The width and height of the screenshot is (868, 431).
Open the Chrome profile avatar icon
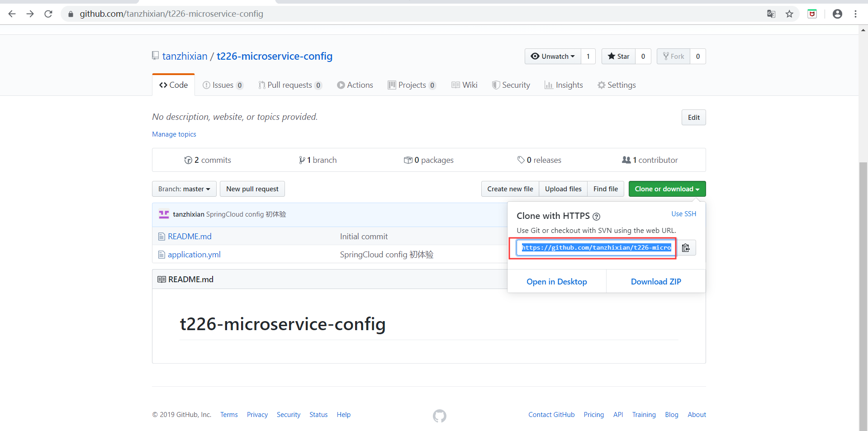click(837, 14)
